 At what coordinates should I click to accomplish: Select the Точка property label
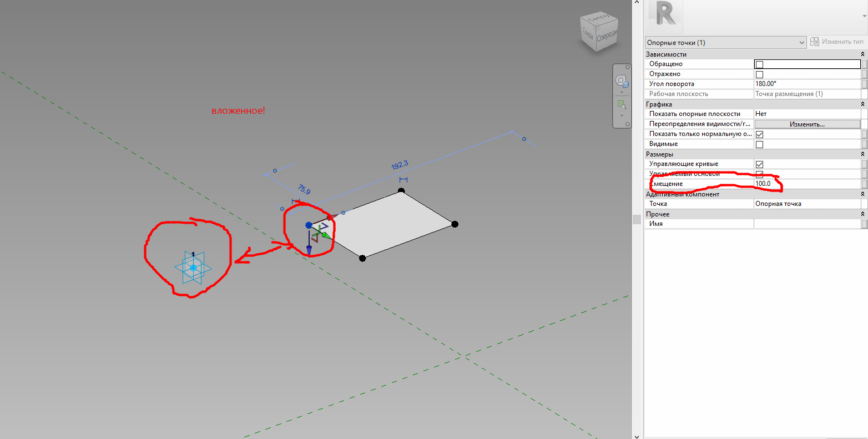658,204
